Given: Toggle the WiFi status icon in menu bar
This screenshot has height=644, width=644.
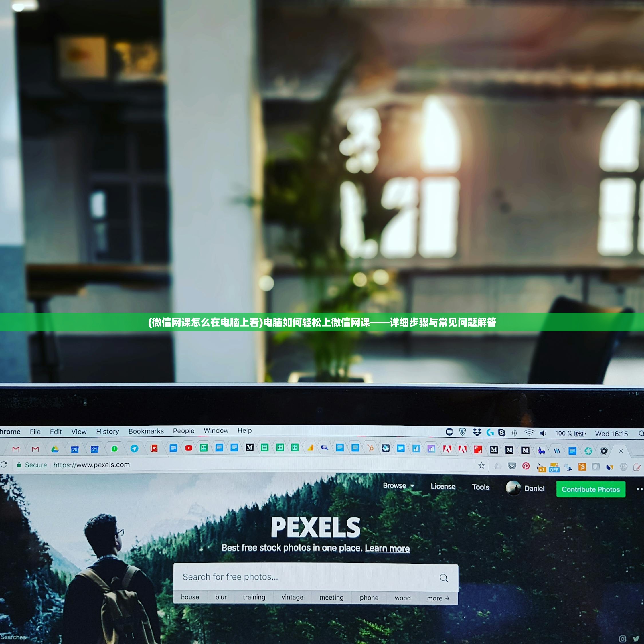Looking at the screenshot, I should [530, 435].
